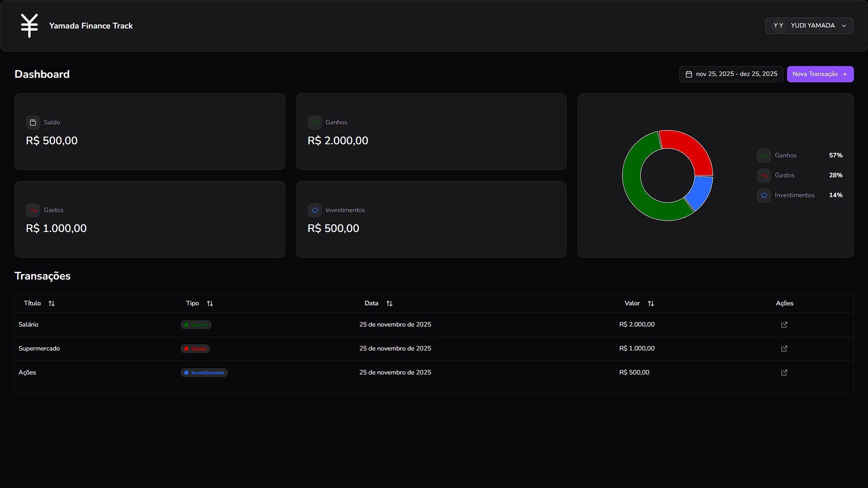
Task: Click the Ganhos icon in chart legend
Action: pos(764,156)
